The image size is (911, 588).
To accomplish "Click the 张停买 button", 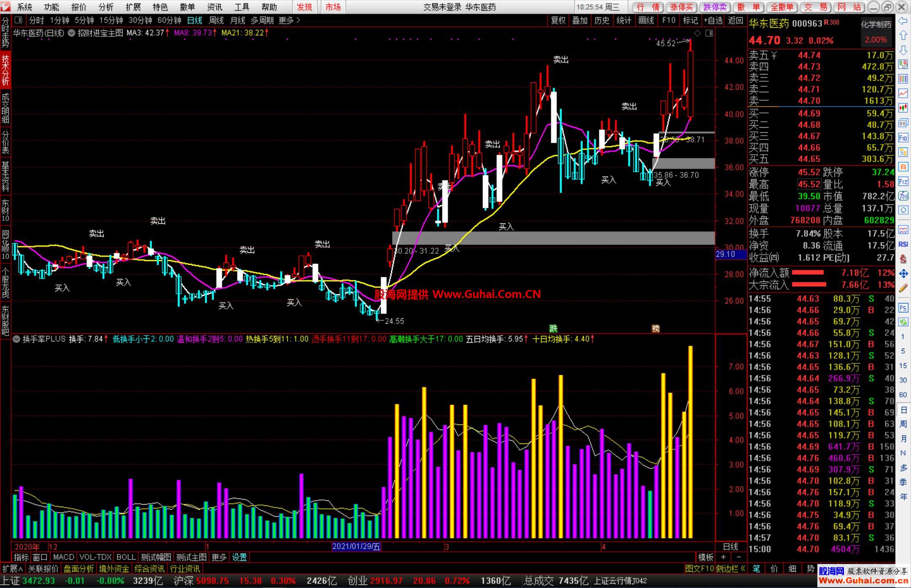I will [x=682, y=7].
